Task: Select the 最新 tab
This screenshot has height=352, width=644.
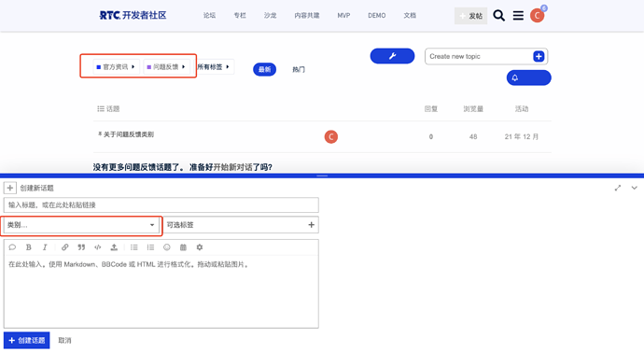Action: (264, 69)
